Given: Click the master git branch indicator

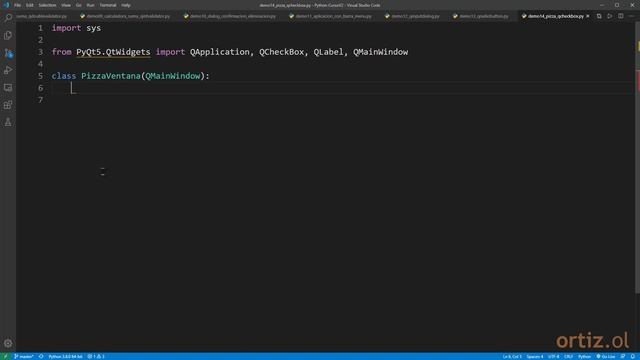Looking at the screenshot, I should pos(24,356).
